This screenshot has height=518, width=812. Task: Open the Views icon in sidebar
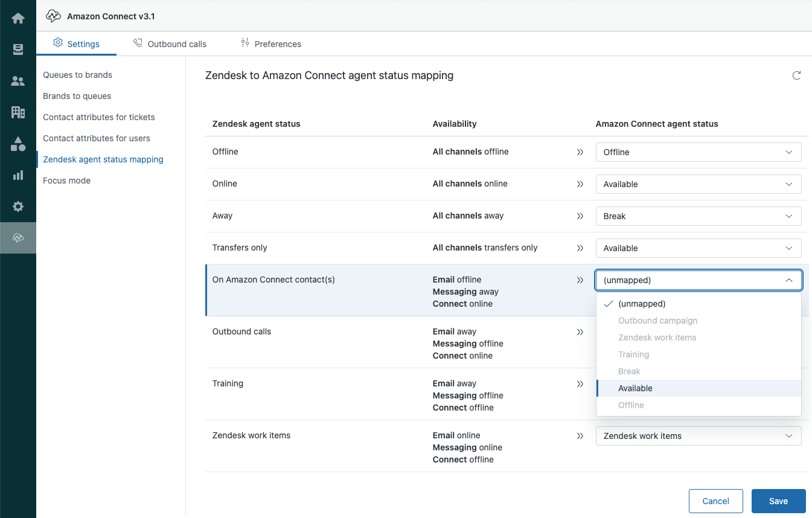(18, 50)
